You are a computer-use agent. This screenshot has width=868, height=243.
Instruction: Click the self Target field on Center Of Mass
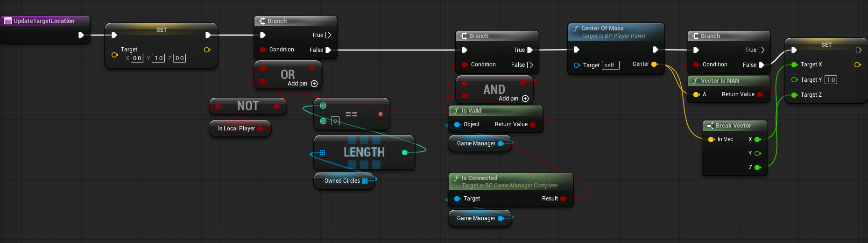pos(610,65)
